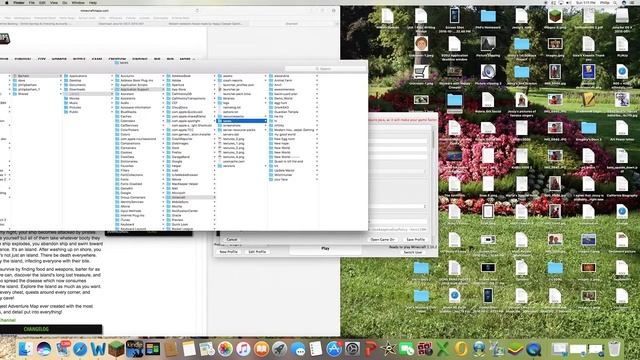Image resolution: width=640 pixels, height=360 pixels.
Task: Select shopping cart image file on desktop
Action: click(x=421, y=72)
